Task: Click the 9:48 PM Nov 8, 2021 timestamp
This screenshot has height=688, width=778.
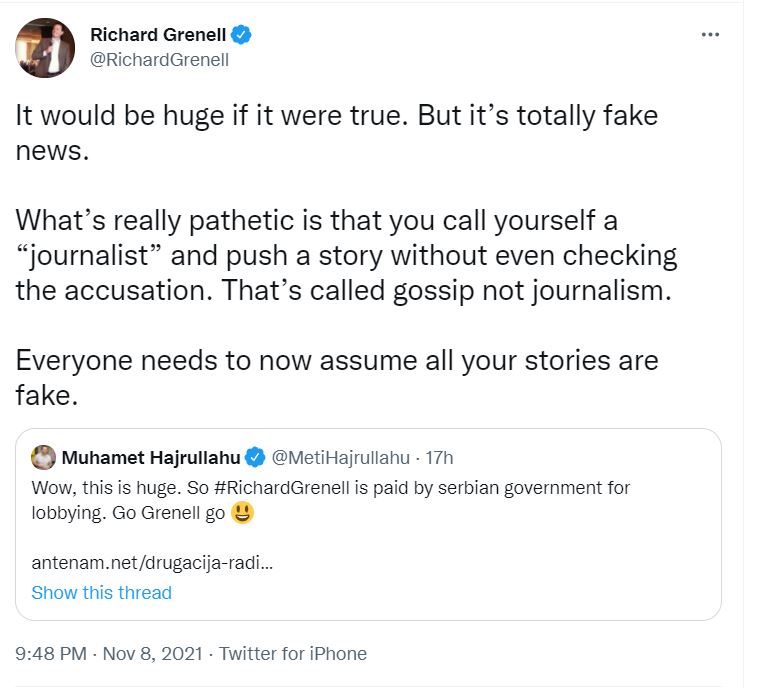Action: coord(108,654)
